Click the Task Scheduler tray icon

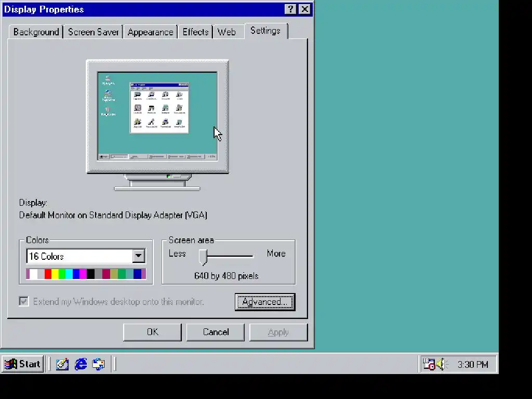click(429, 364)
